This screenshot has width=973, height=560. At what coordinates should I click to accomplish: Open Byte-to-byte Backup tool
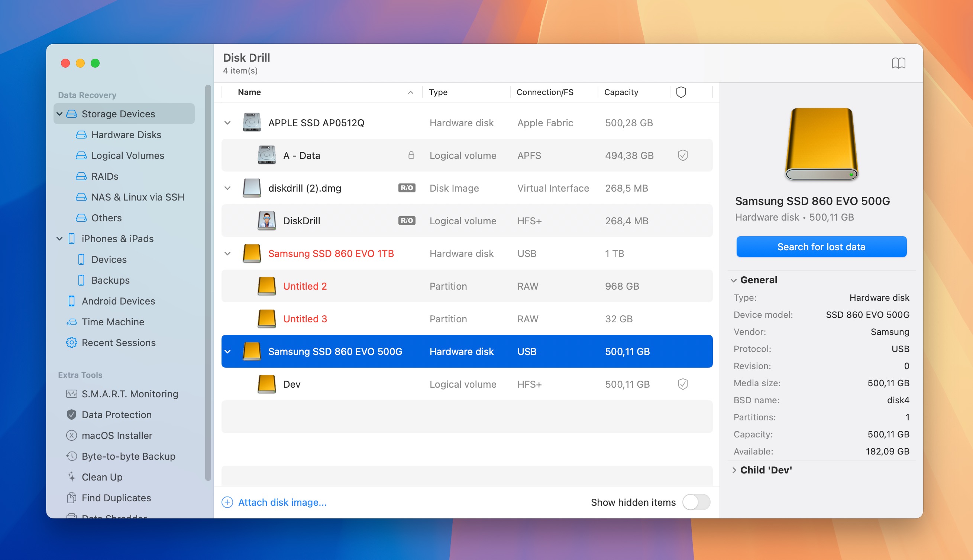(x=121, y=456)
